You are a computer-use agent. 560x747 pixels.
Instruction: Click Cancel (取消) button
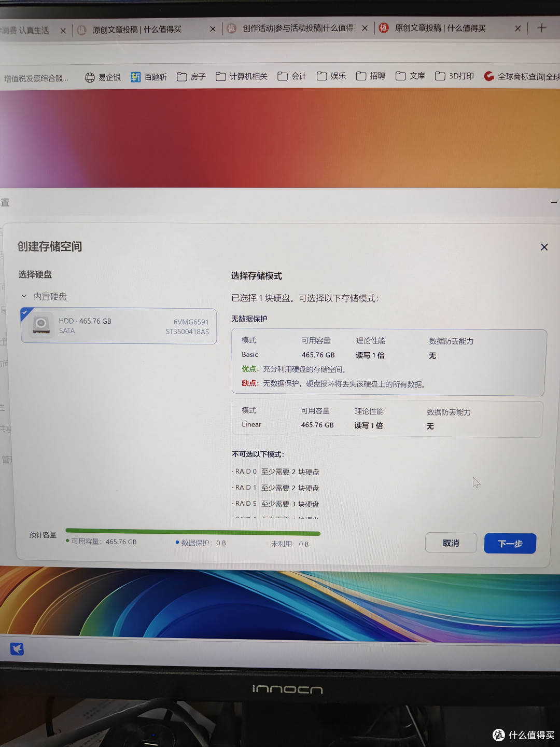pos(451,543)
